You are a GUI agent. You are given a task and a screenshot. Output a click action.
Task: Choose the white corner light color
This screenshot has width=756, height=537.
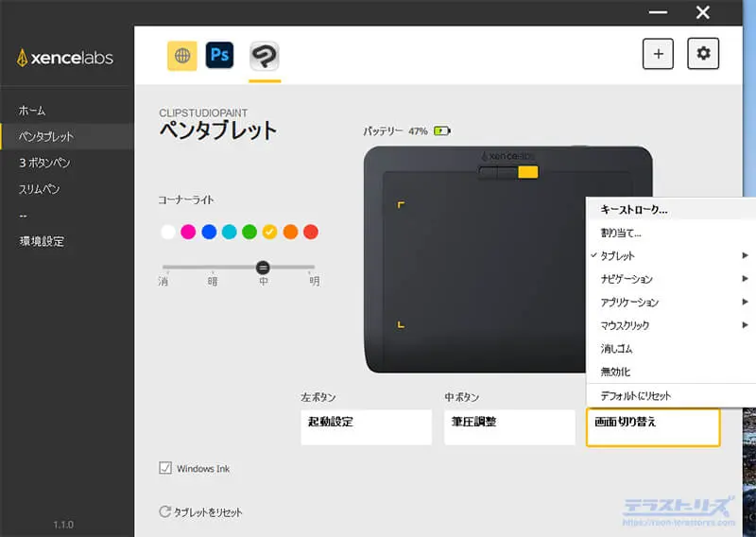pyautogui.click(x=168, y=232)
